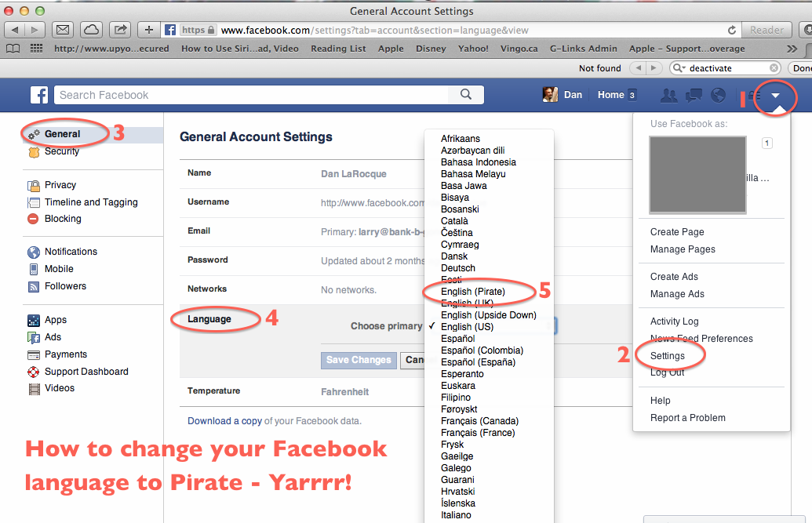Open the Mobile settings section
This screenshot has width=812, height=523.
(x=59, y=269)
